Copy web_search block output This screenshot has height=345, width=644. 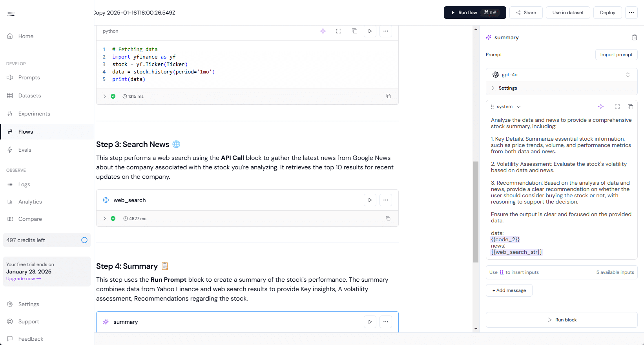[388, 218]
